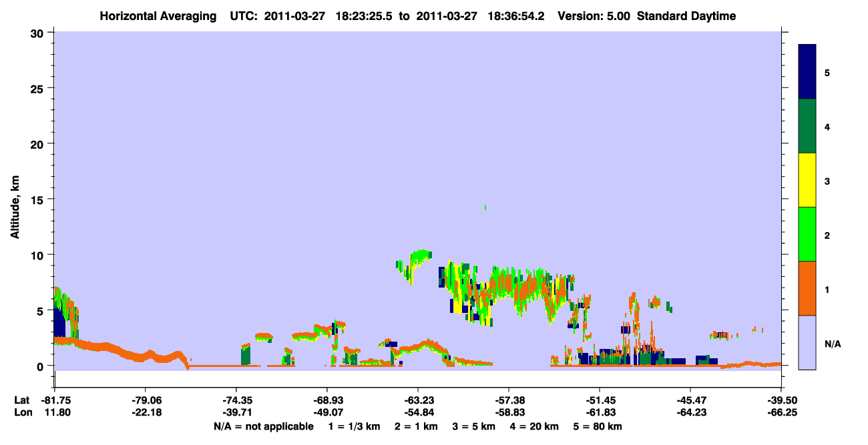The image size is (868, 445).
Task: Click the altitude tick label 20
Action: coord(39,143)
